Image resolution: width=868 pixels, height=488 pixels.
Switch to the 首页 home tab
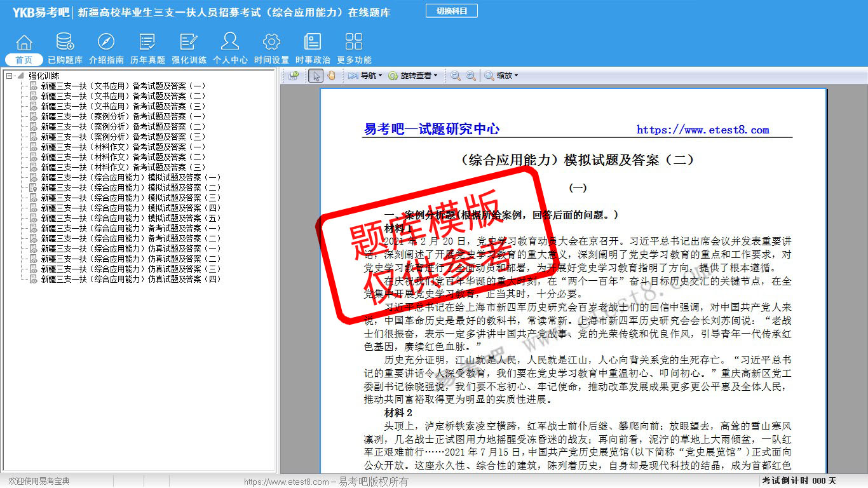tap(24, 60)
